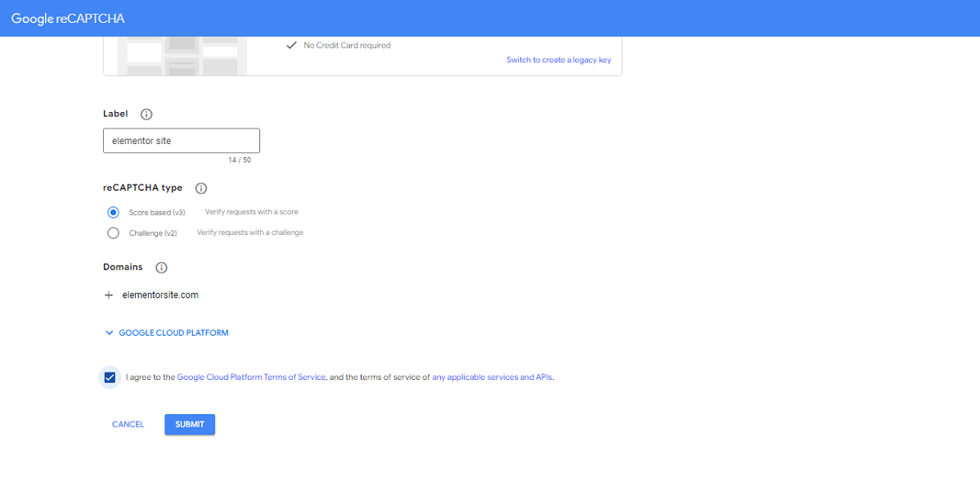Image resolution: width=980 pixels, height=483 pixels.
Task: Show help from the Domains info icon
Action: tap(161, 268)
